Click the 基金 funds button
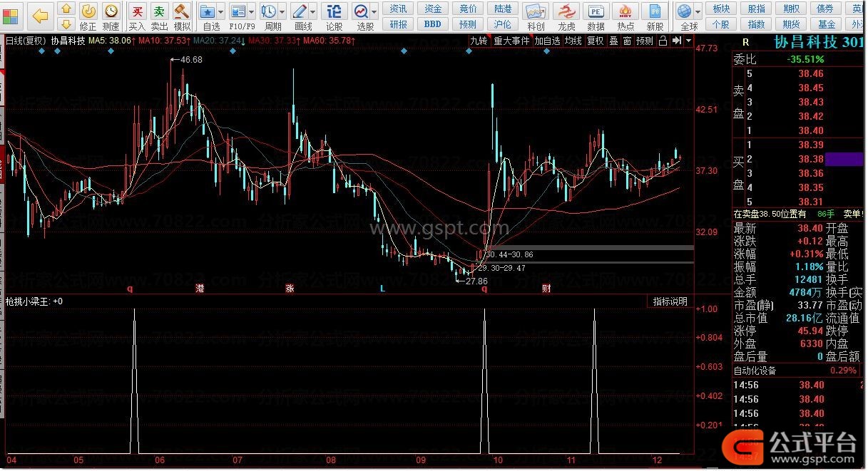 pos(825,24)
